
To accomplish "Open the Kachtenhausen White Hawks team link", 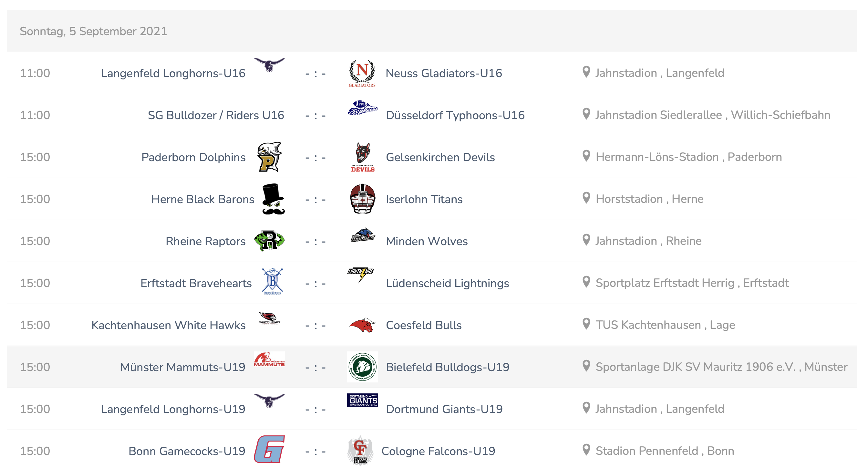I will click(x=169, y=325).
